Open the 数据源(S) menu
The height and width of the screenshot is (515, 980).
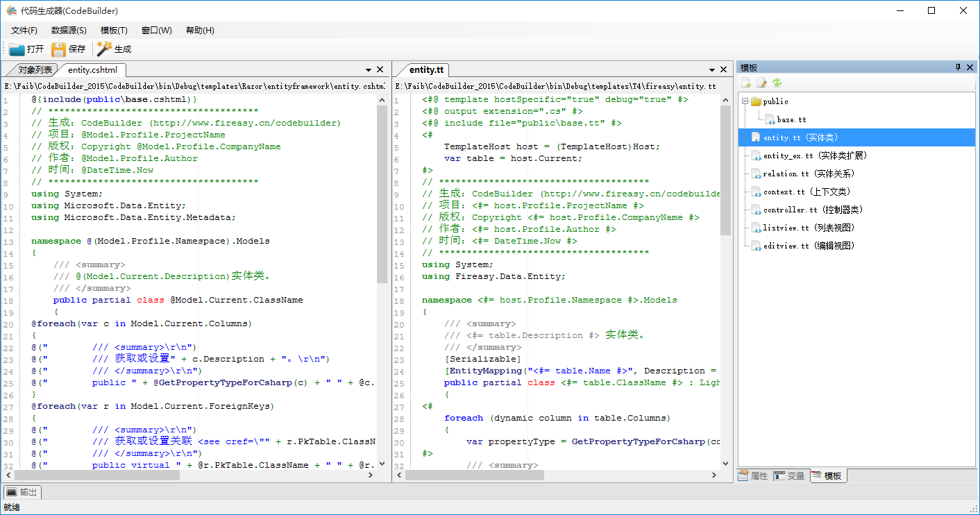[68, 31]
